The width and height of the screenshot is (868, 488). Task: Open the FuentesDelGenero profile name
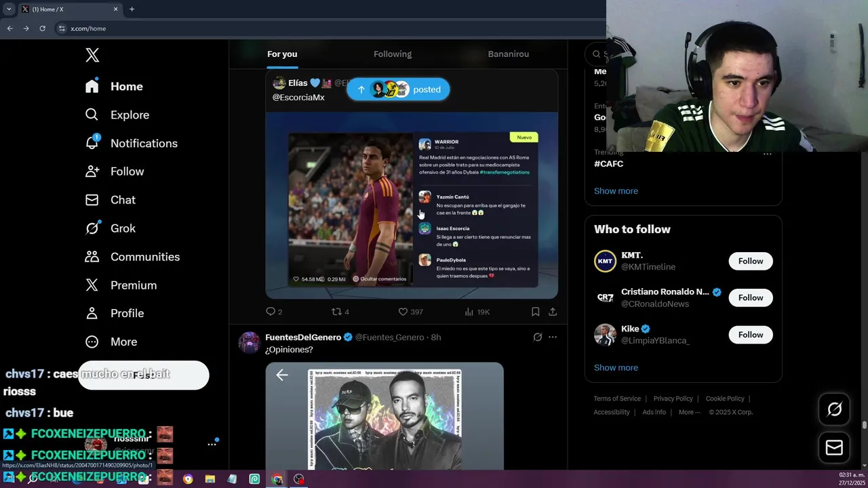tap(304, 337)
